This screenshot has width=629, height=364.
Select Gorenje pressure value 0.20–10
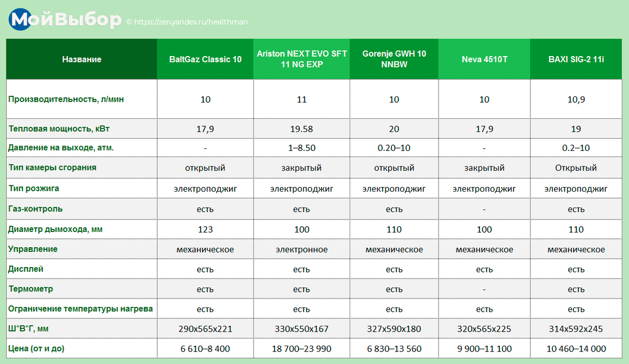pyautogui.click(x=394, y=148)
